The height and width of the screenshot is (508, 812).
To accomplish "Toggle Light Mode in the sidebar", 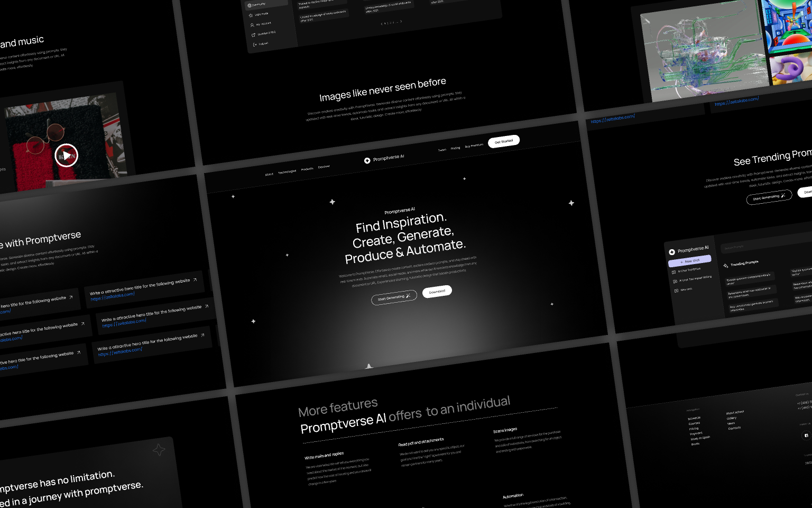I will tap(250, 15).
